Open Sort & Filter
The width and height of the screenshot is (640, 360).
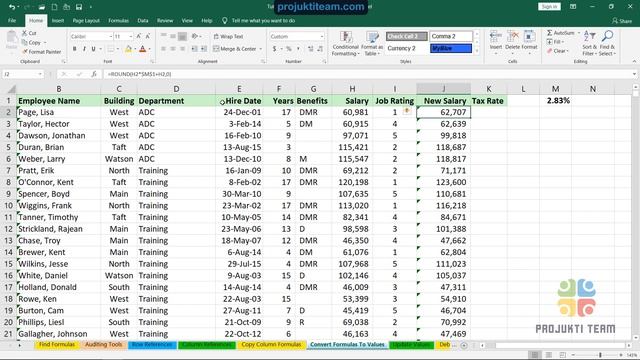tap(589, 43)
